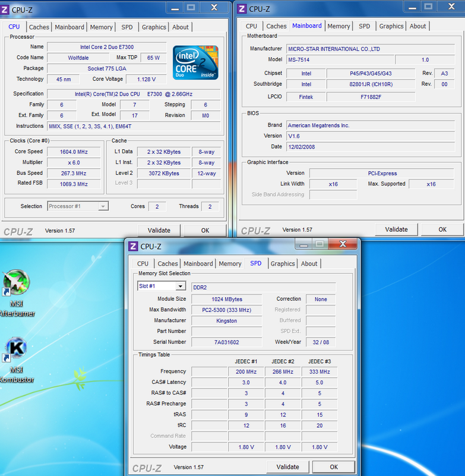Switch to SPD tab in CPU window
Screen dimensions: 465x476
point(127,27)
